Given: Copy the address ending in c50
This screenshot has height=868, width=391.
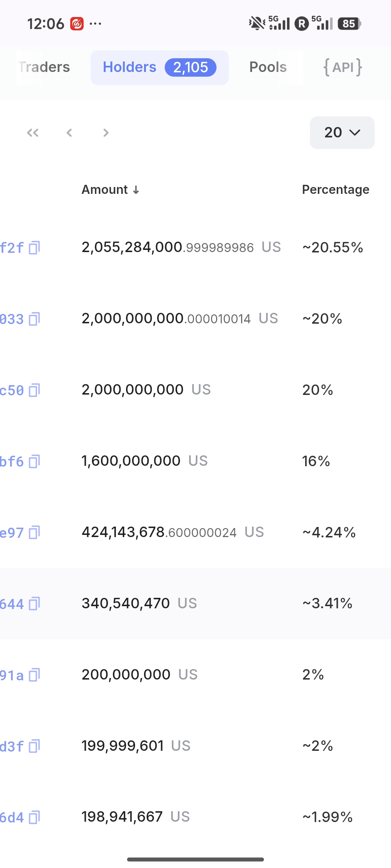Looking at the screenshot, I should [34, 390].
